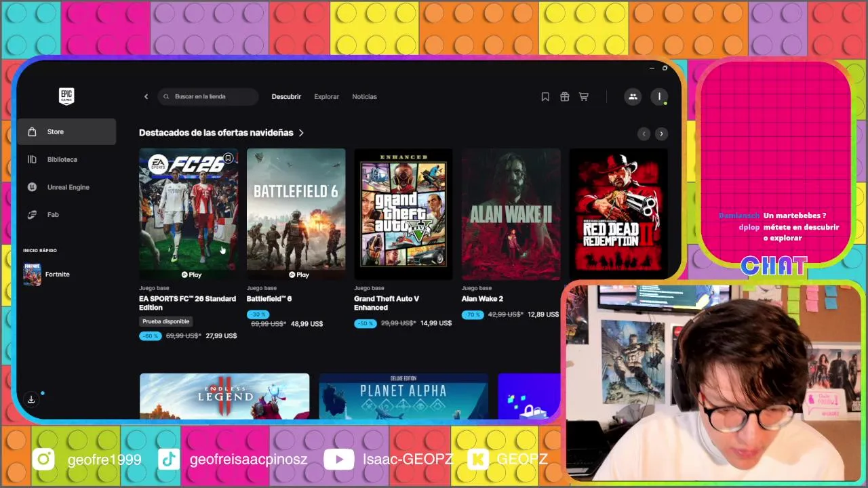Click the Epic Games logo
868x488 pixels.
click(x=66, y=96)
